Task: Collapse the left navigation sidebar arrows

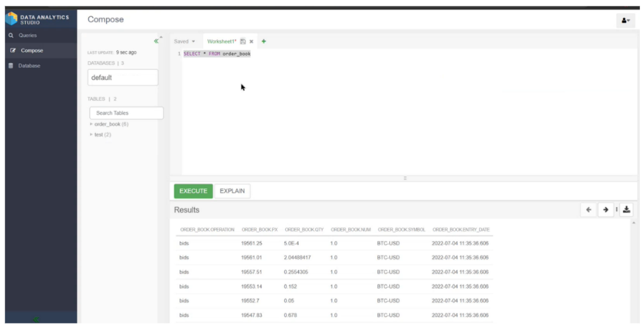Action: click(36, 319)
